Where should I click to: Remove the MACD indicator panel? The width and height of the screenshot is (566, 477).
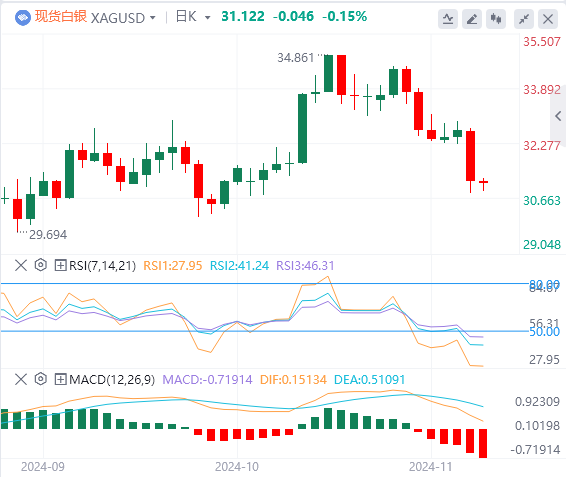21,379
